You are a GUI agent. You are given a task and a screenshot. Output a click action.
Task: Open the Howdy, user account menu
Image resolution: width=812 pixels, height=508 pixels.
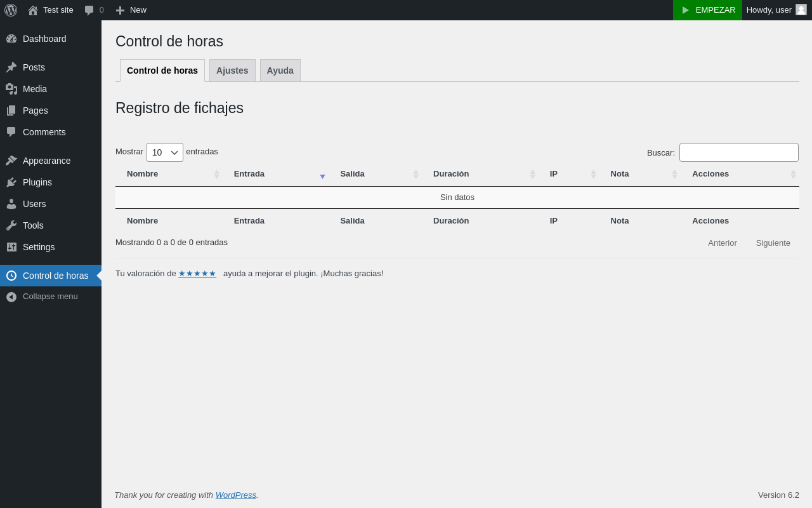click(777, 10)
